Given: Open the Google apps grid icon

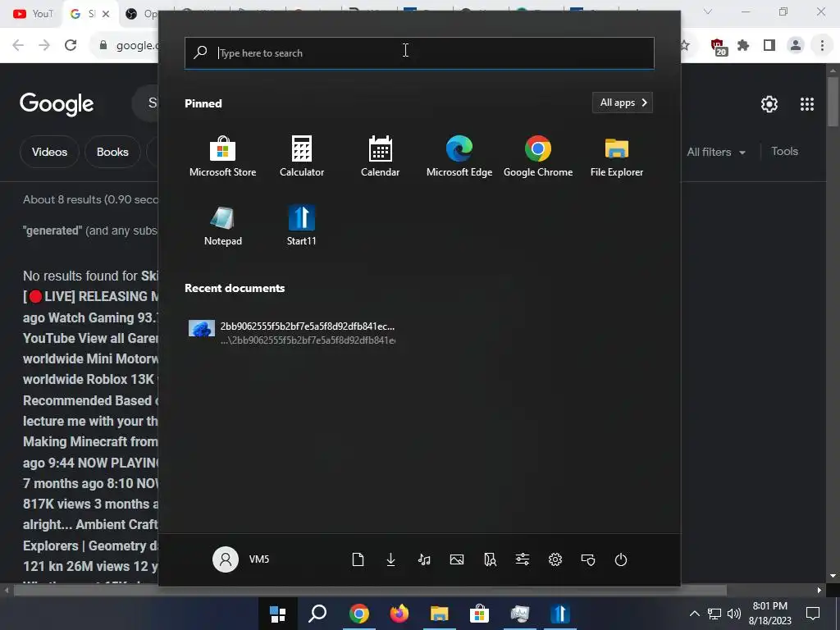Looking at the screenshot, I should pyautogui.click(x=807, y=104).
